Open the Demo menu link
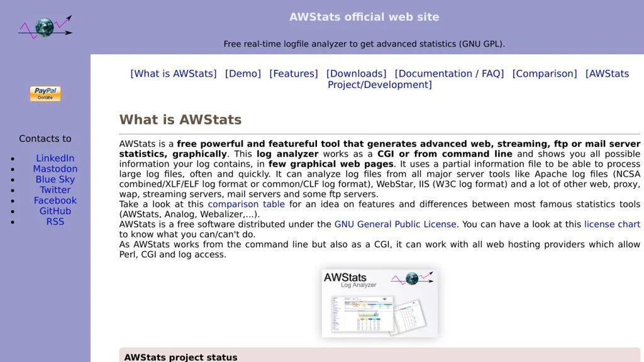The height and width of the screenshot is (362, 644). pos(243,74)
